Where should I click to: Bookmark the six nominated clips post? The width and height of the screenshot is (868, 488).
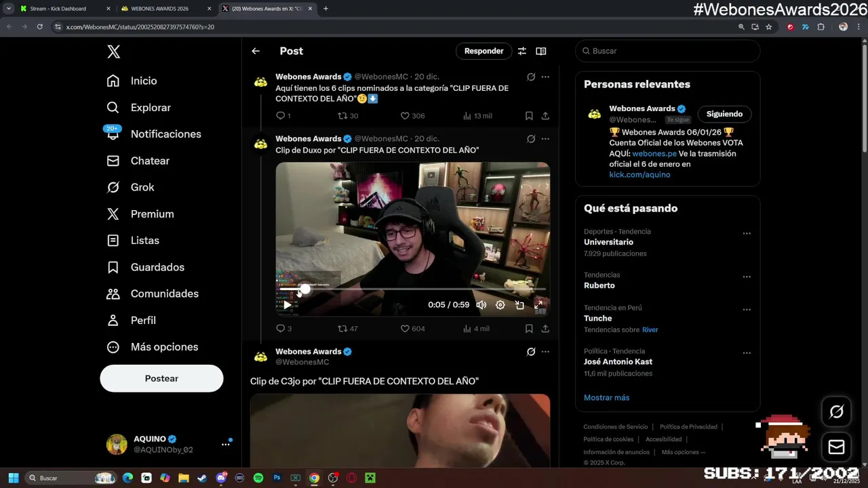(x=529, y=116)
